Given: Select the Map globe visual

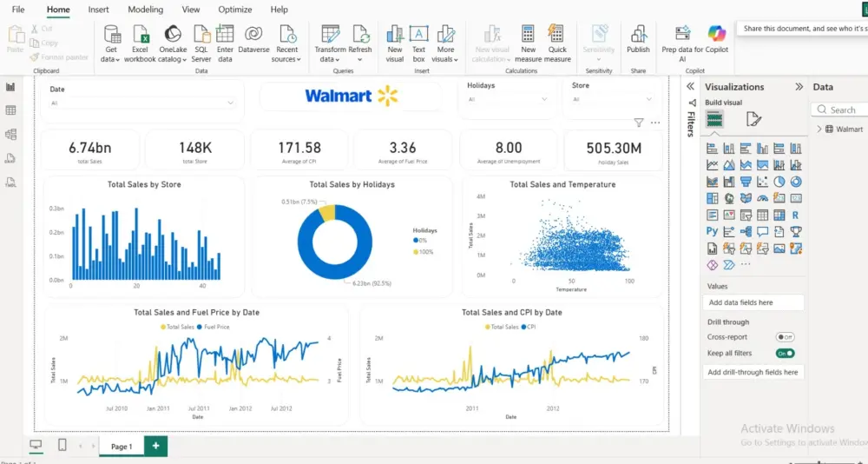Looking at the screenshot, I should (729, 198).
